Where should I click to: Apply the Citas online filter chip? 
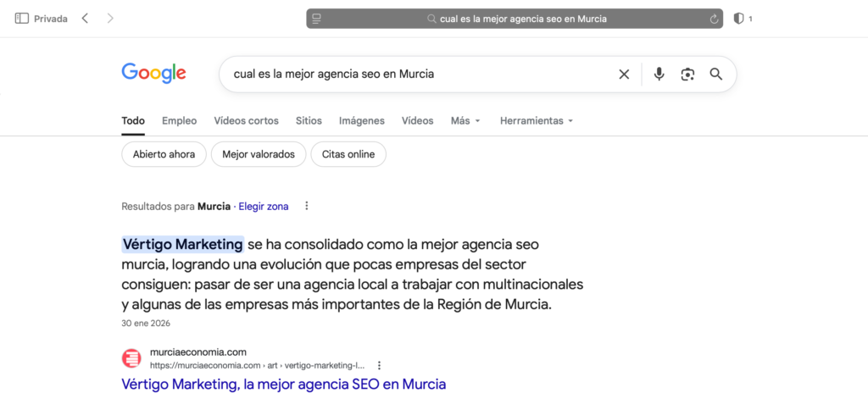348,154
